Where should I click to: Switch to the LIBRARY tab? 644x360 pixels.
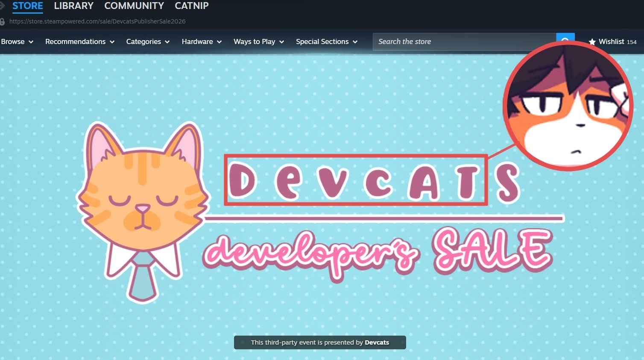[73, 6]
